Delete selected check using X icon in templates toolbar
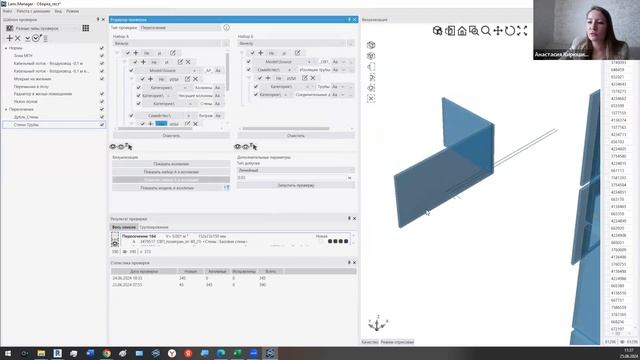 pos(18,38)
